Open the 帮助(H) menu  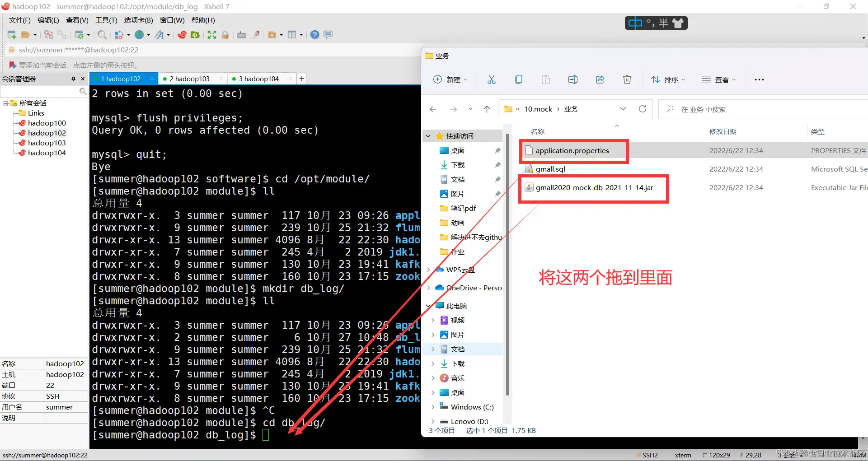[x=203, y=20]
